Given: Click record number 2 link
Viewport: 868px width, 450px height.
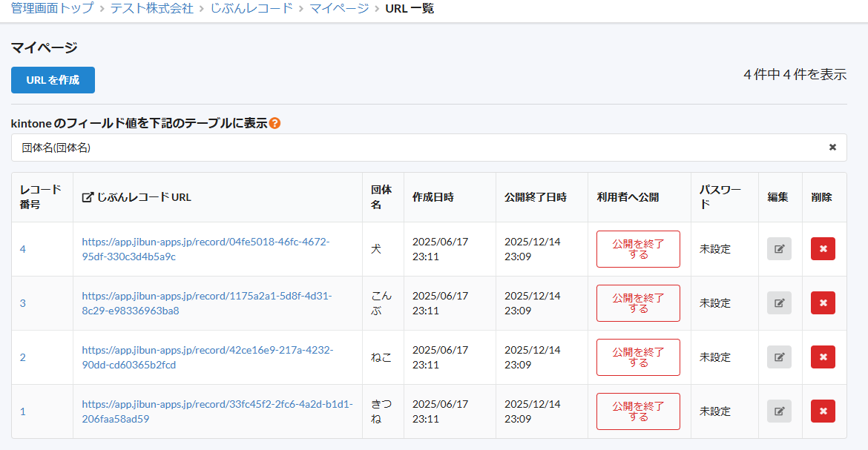Looking at the screenshot, I should (23, 357).
